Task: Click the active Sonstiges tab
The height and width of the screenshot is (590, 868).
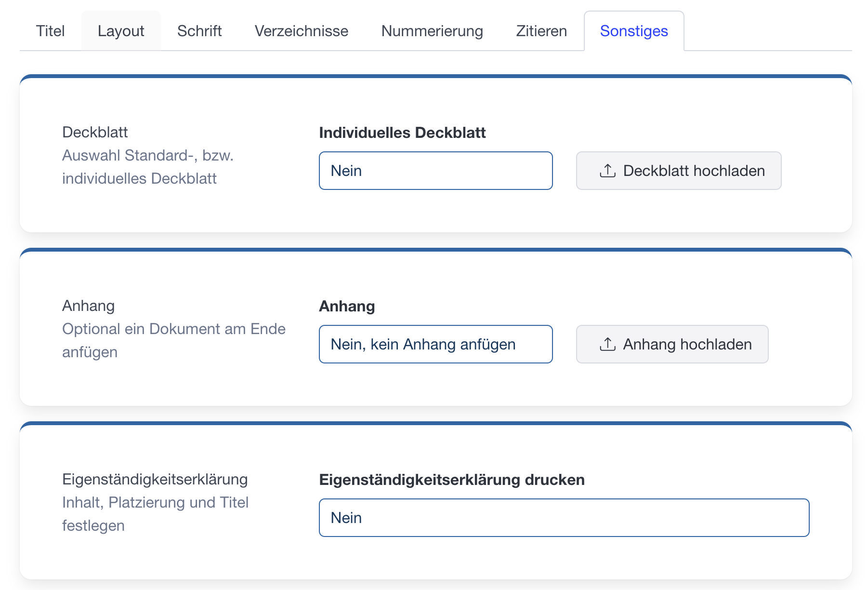Action: pyautogui.click(x=634, y=31)
